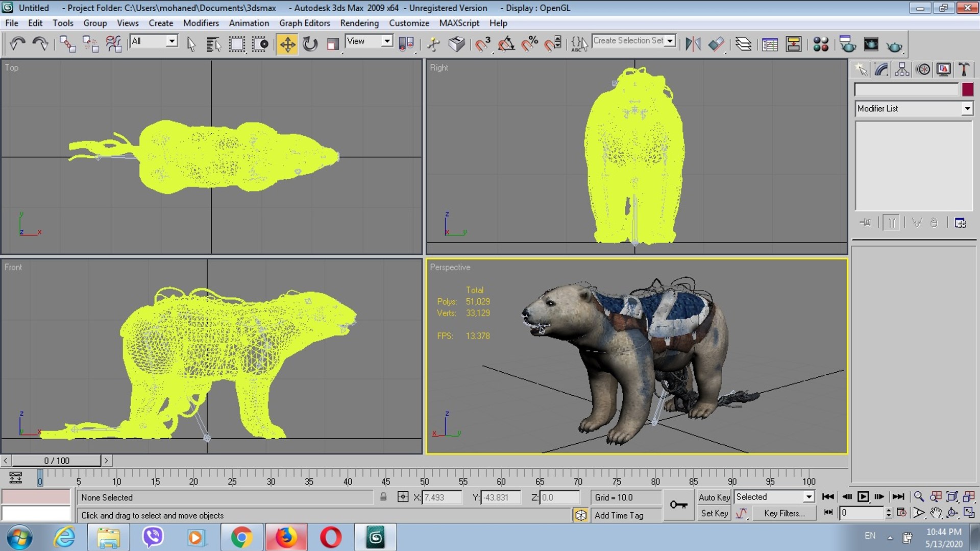Toggle Auto Key mode
This screenshot has height=551, width=980.
[714, 497]
